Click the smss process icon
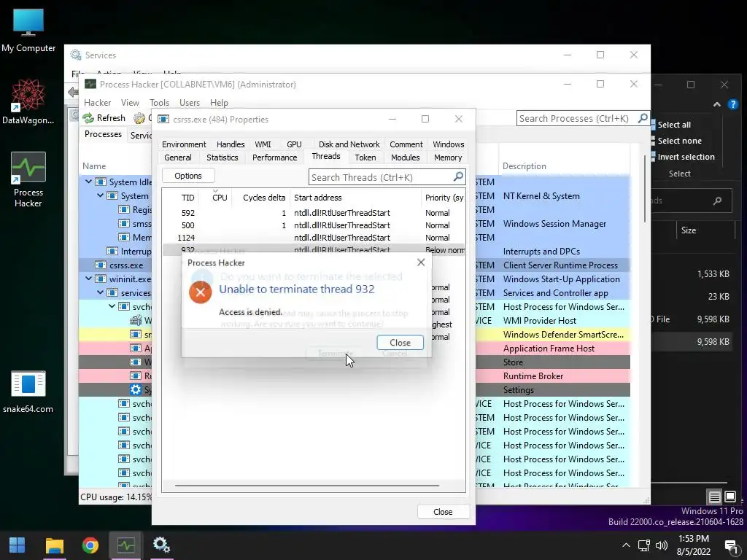747x560 pixels. (124, 223)
